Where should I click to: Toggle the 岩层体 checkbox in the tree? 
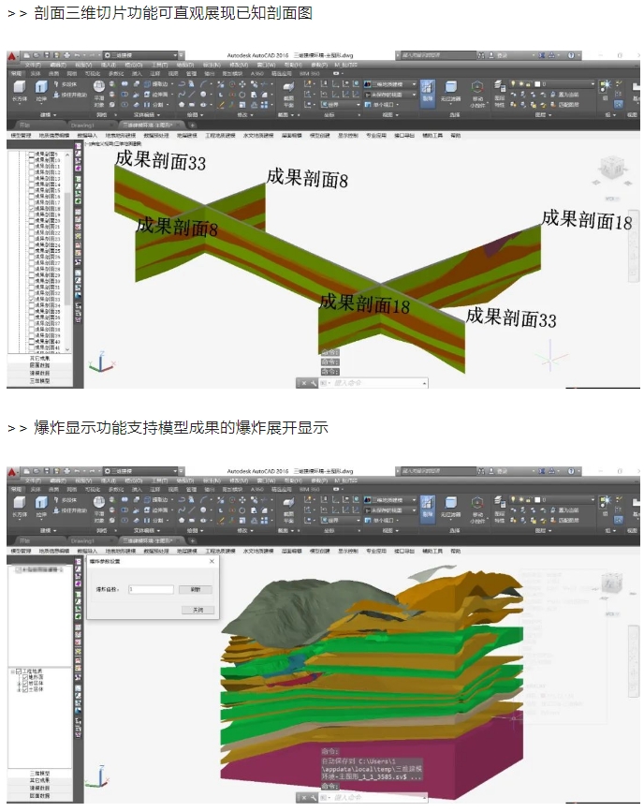tap(25, 684)
